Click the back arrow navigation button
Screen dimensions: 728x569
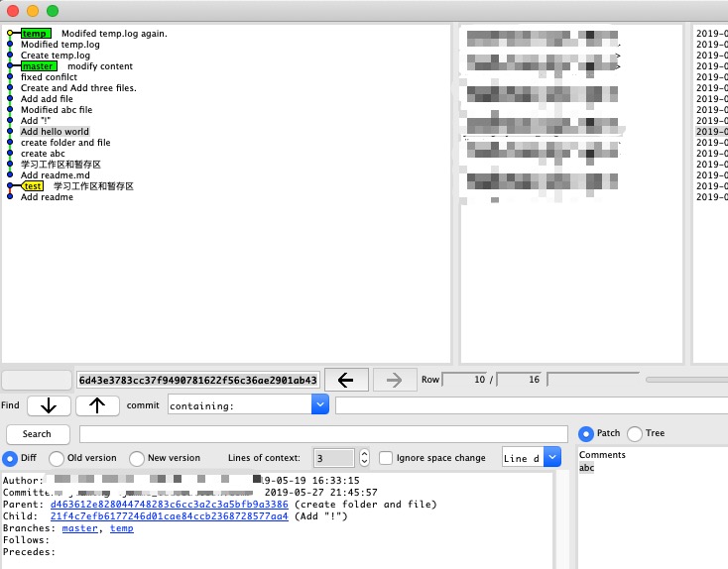pyautogui.click(x=346, y=380)
